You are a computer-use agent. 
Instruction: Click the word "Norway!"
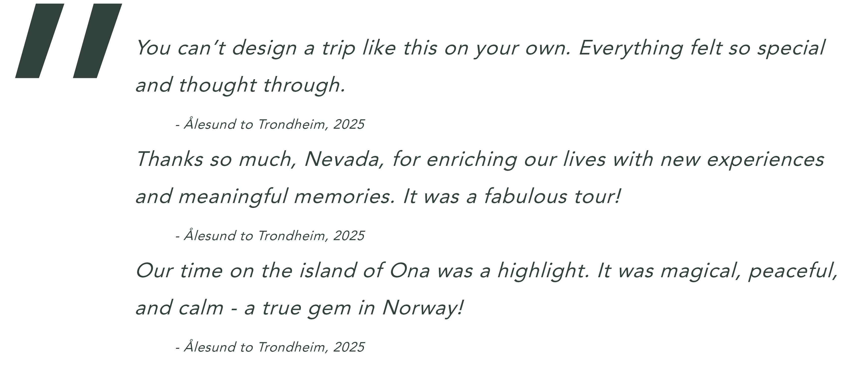pos(423,308)
